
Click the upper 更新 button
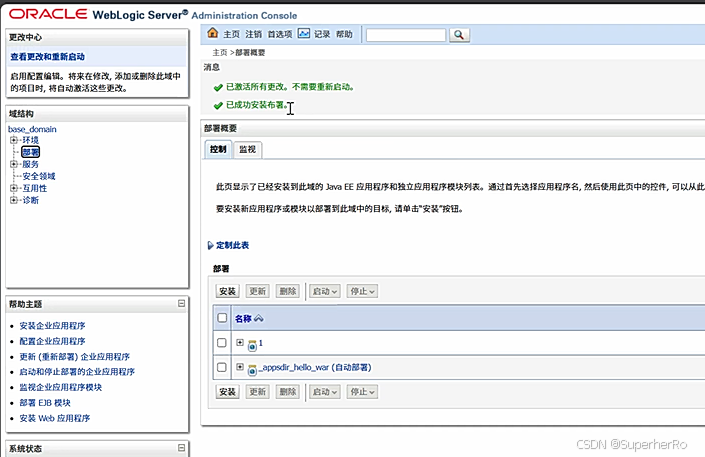tap(258, 291)
